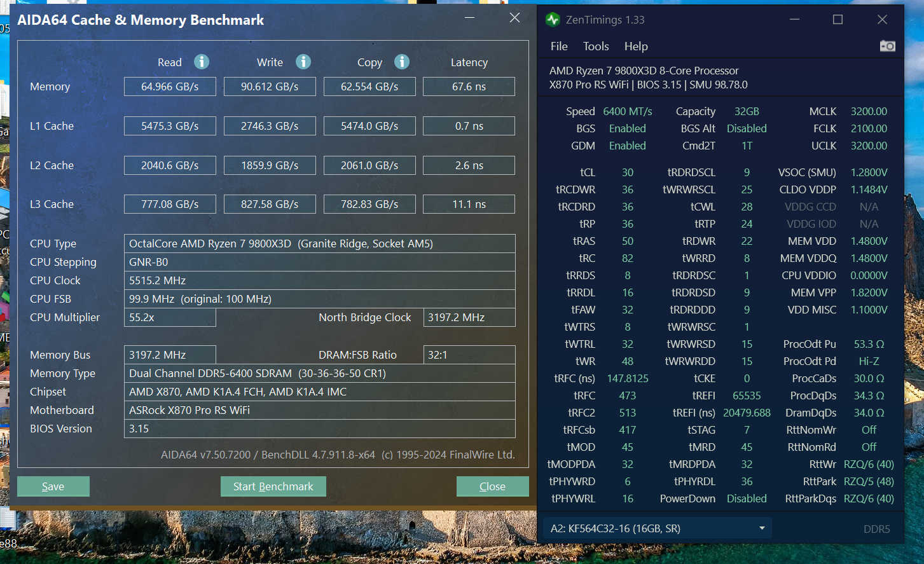
Task: Click the Memory Read value 64.966 GB/s
Action: pyautogui.click(x=170, y=86)
